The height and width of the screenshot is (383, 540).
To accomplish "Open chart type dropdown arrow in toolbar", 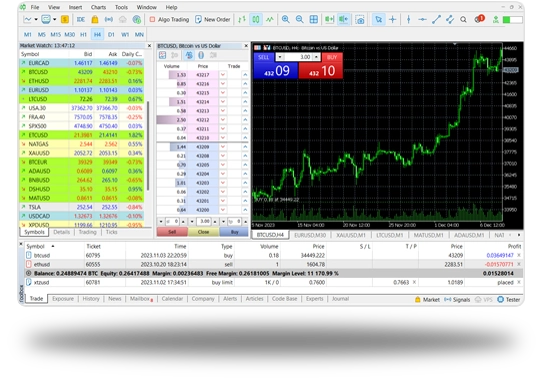I will [x=36, y=20].
